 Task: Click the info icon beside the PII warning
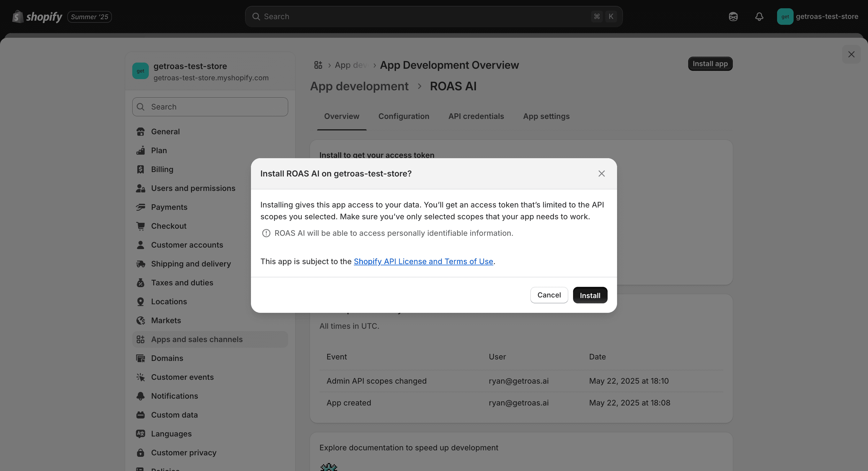click(x=266, y=233)
